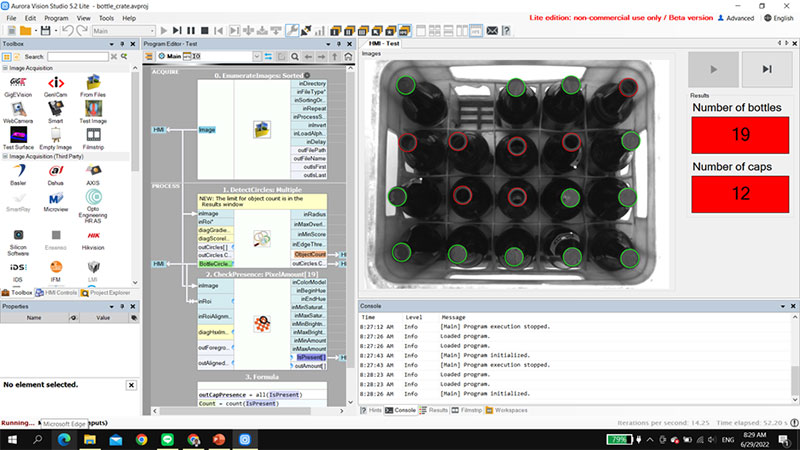This screenshot has height=450, width=800.
Task: Click the New project icon
Action: point(11,31)
